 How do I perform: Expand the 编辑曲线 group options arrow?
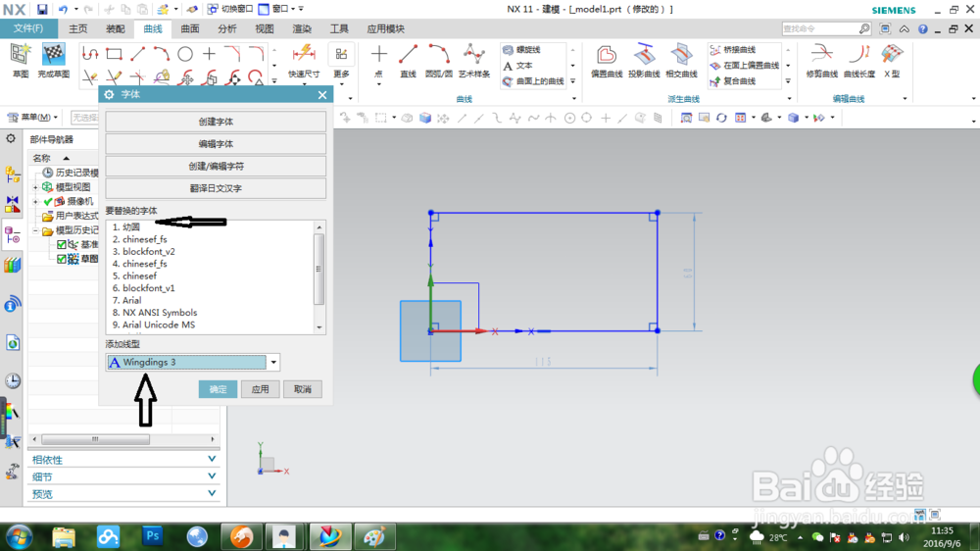pos(905,99)
